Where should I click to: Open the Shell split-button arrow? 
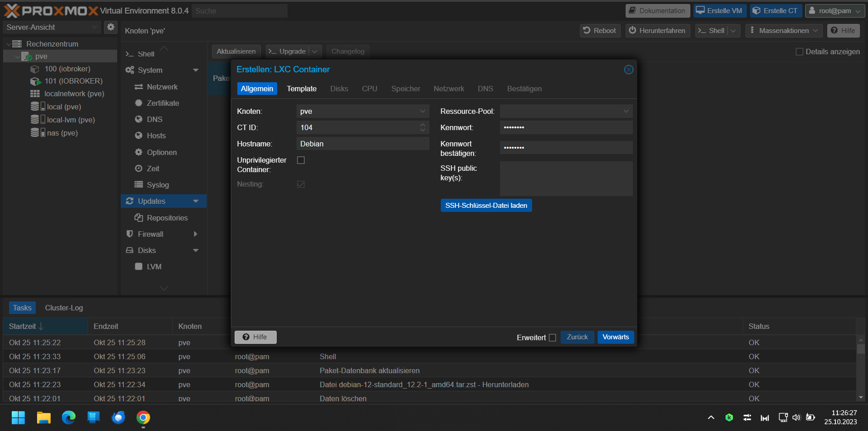click(733, 31)
